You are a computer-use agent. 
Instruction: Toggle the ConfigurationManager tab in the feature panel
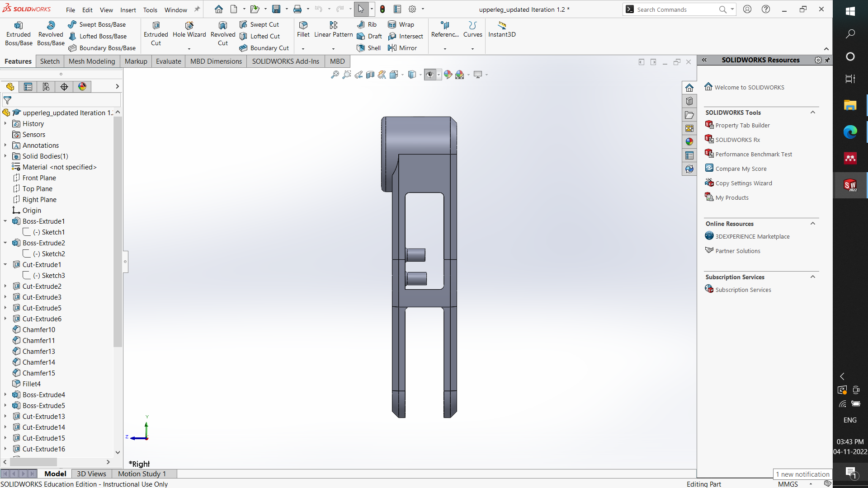[46, 86]
